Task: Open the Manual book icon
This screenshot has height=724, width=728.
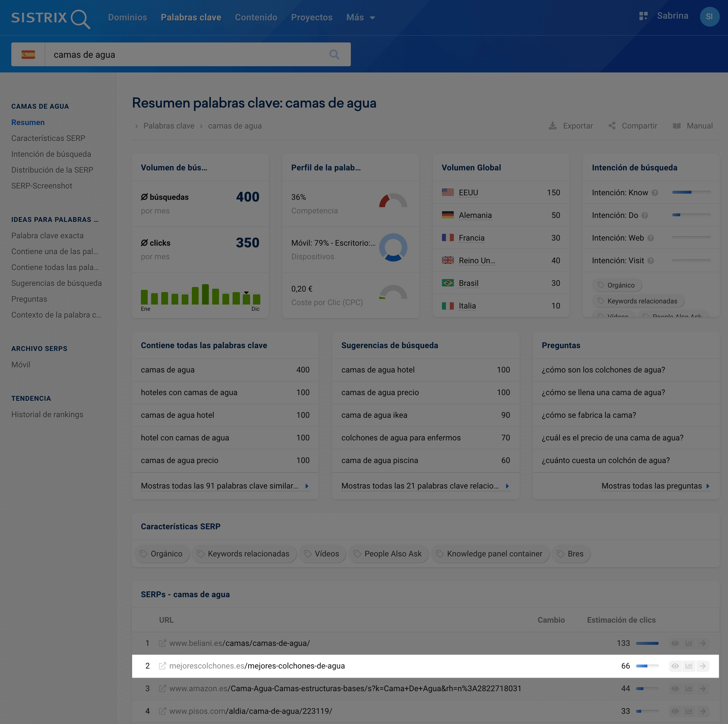Action: 677,126
